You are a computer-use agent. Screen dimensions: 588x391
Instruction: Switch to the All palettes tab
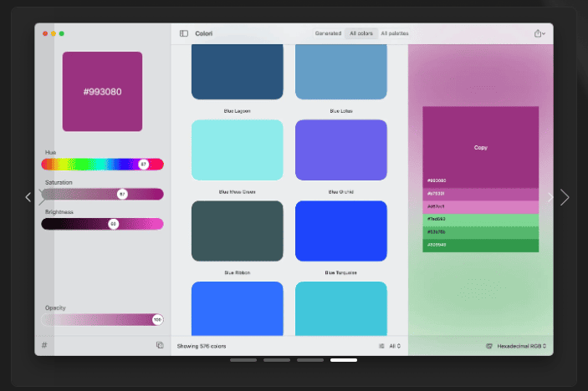tap(395, 33)
